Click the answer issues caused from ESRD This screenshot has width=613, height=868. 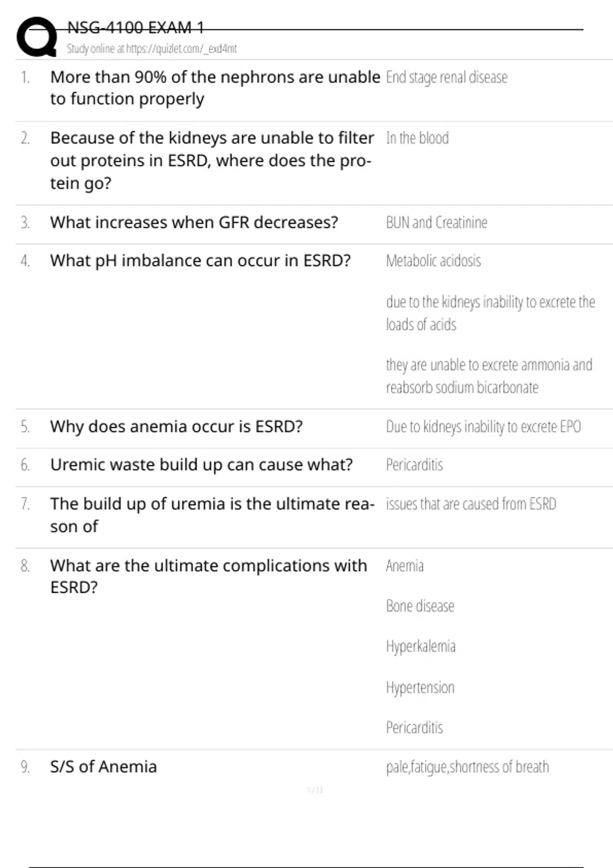click(470, 504)
